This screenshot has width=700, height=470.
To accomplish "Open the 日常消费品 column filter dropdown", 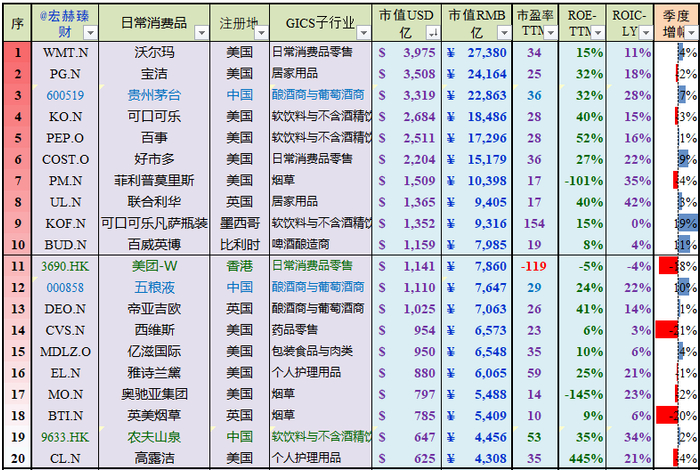I will click(x=202, y=33).
